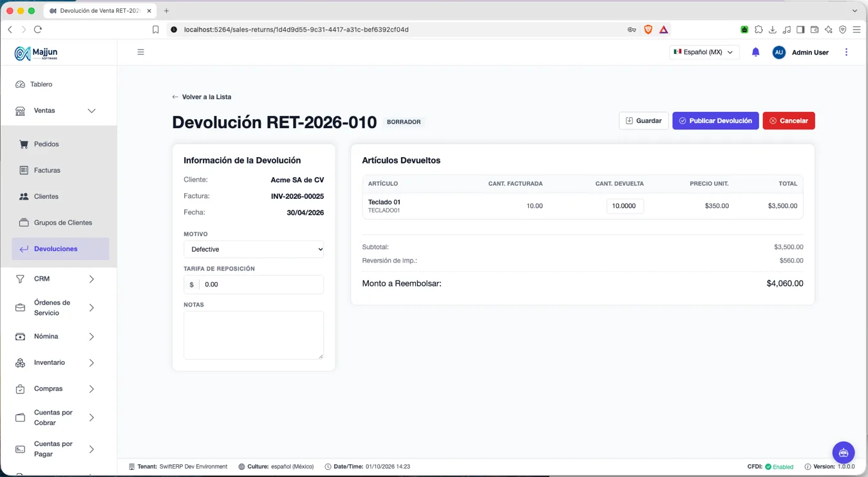868x477 pixels.
Task: Open the Motivo dropdown showing Defective
Action: point(254,249)
